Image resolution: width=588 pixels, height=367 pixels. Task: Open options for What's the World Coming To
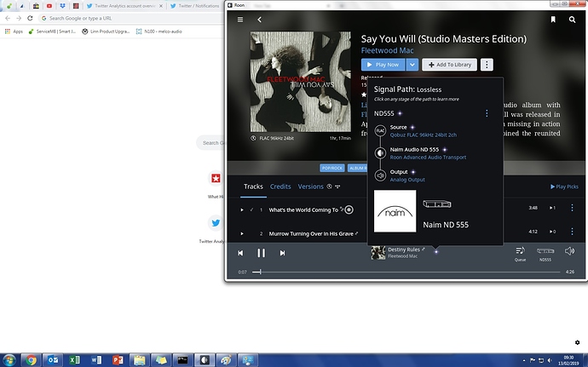pos(572,208)
